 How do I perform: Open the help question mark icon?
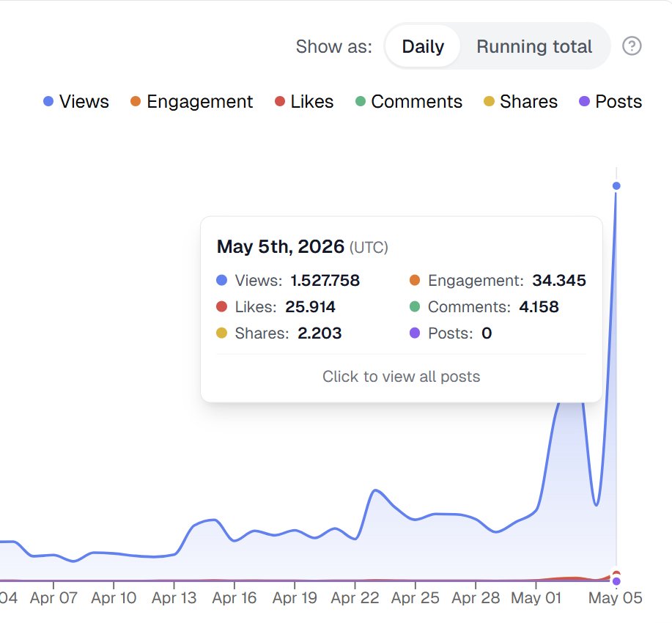point(632,46)
